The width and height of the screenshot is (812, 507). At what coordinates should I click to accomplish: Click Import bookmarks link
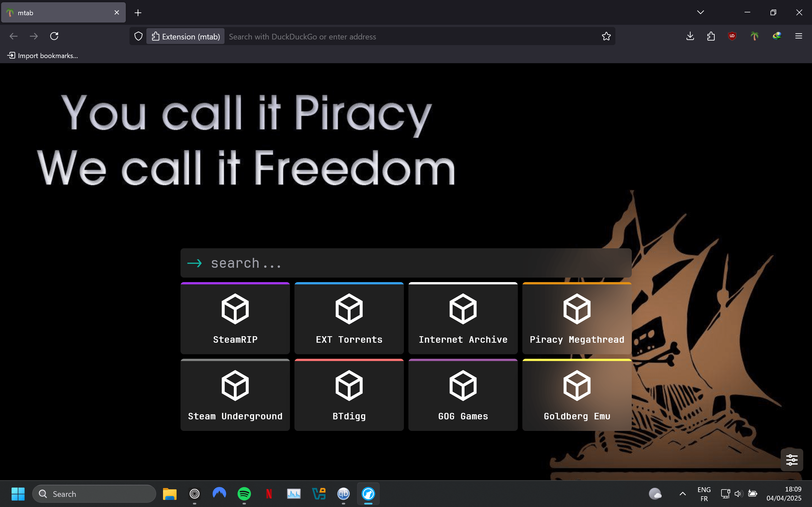[x=42, y=56]
